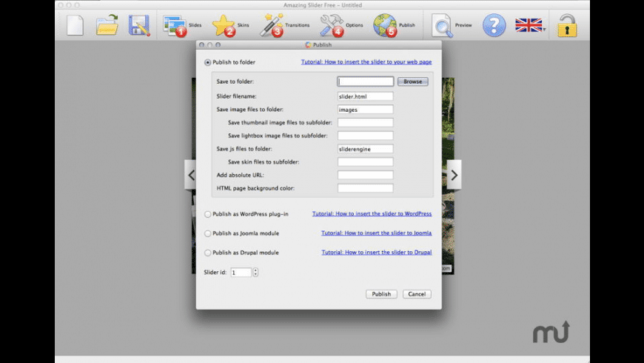Open step 4 Options
The image size is (644, 363).
(341, 25)
